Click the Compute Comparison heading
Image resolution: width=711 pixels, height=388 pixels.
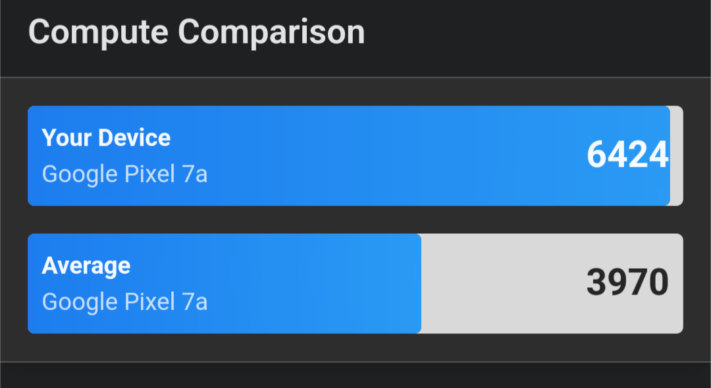pyautogui.click(x=196, y=33)
